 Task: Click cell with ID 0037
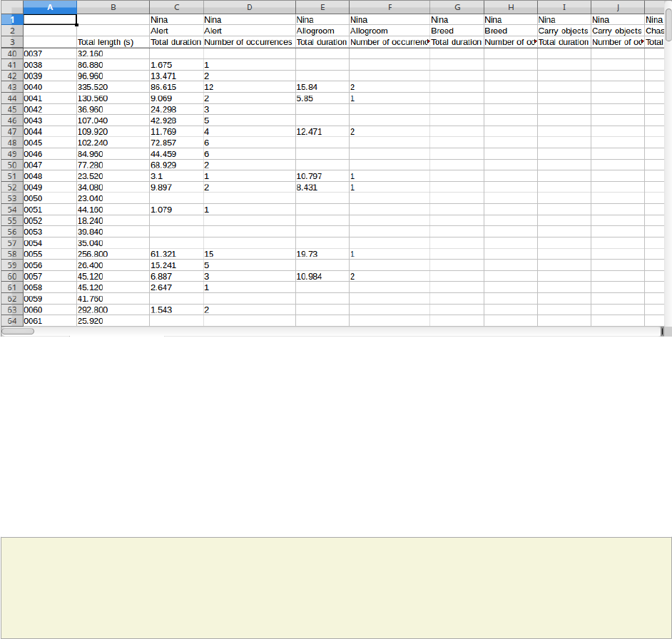pyautogui.click(x=50, y=53)
